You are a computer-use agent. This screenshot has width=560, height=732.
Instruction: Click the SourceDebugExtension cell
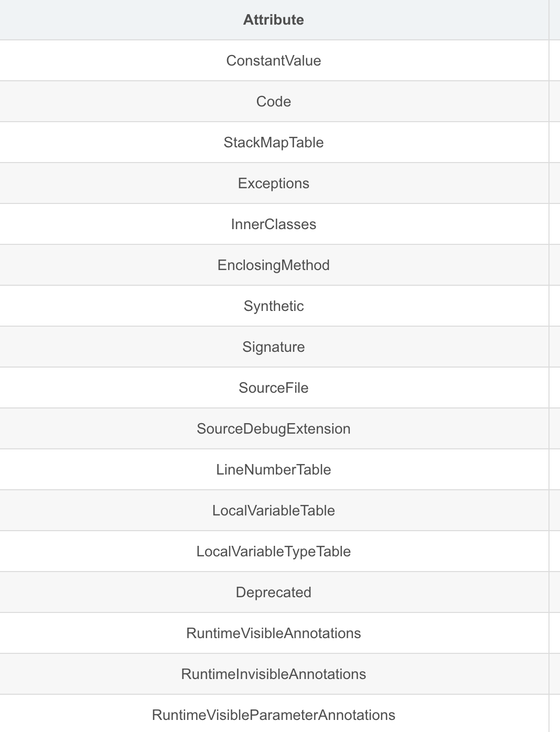click(273, 429)
